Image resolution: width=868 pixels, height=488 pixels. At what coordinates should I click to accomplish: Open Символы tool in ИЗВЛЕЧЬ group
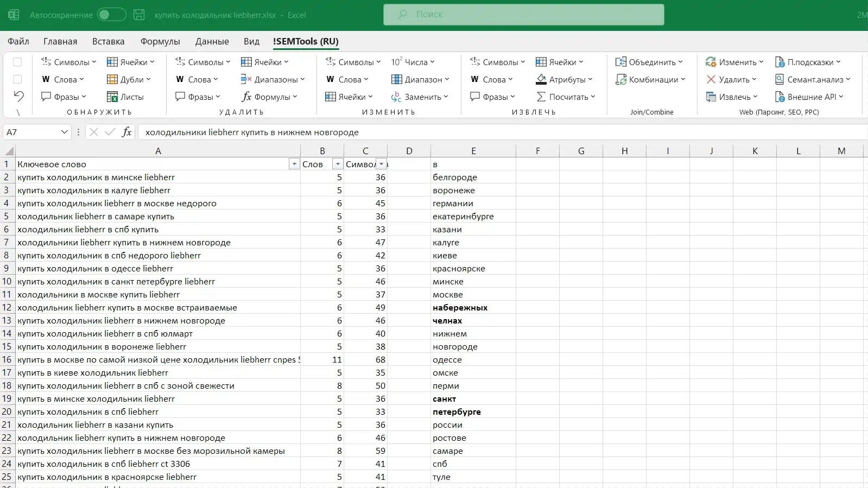(497, 62)
